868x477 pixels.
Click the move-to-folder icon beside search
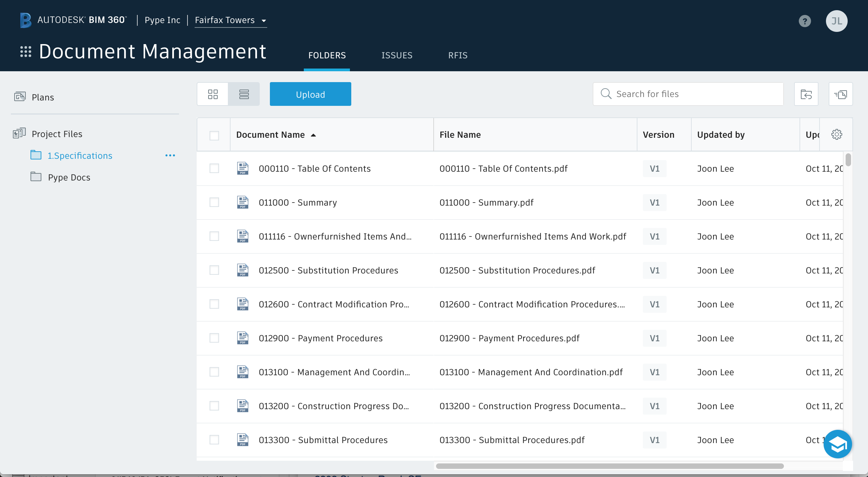point(806,94)
